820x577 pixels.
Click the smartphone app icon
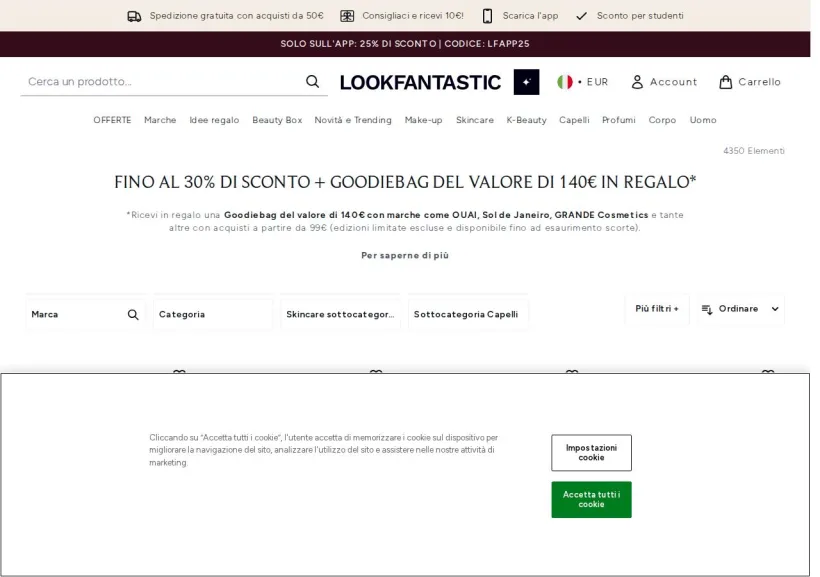[487, 16]
